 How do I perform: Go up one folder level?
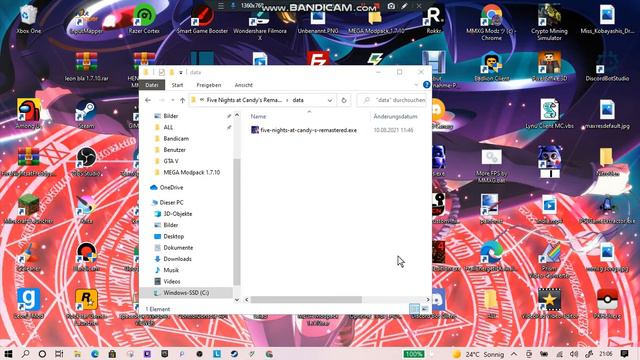pos(182,100)
